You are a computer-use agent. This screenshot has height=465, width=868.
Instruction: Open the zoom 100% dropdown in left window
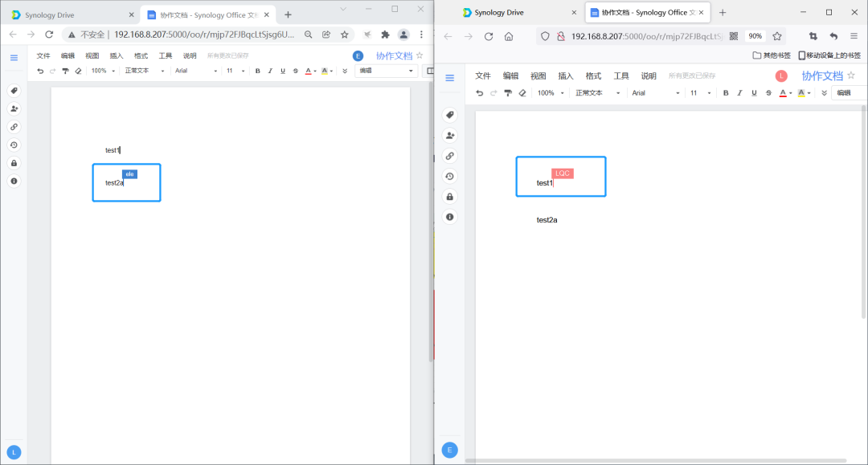click(103, 71)
